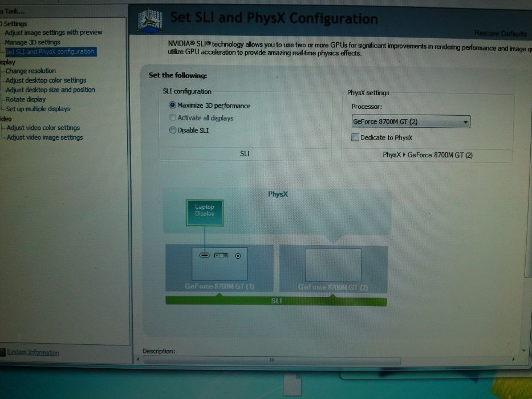Click the GeForce 8700M GT (1) GPU block

coord(220,268)
